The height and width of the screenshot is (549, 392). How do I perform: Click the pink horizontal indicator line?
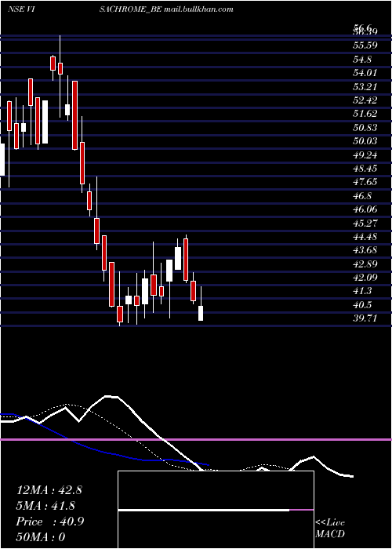pos(196,439)
